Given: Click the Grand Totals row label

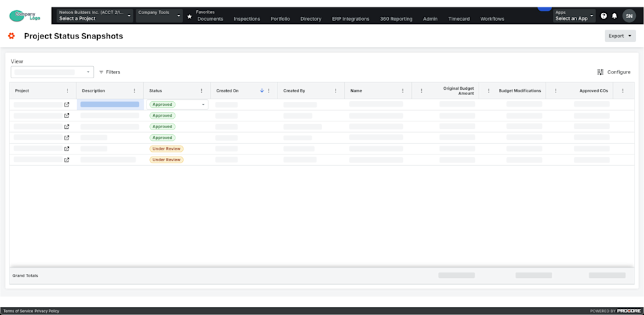Looking at the screenshot, I should click(x=26, y=276).
